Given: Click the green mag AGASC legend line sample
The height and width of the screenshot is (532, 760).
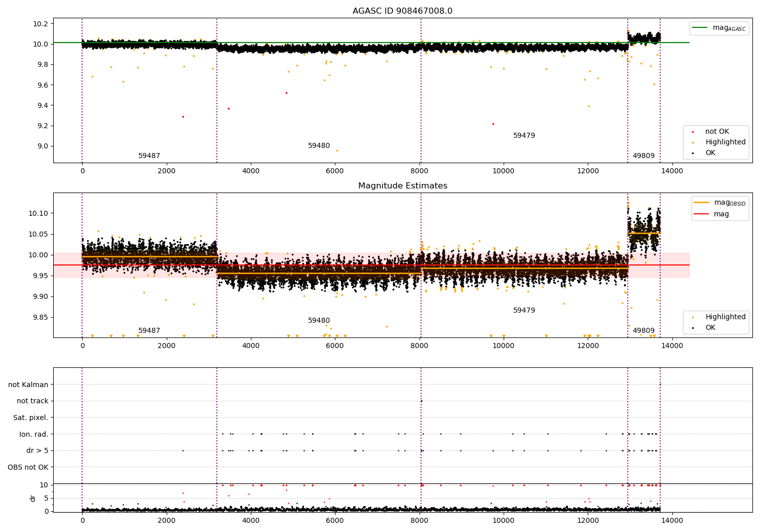Looking at the screenshot, I should point(700,28).
